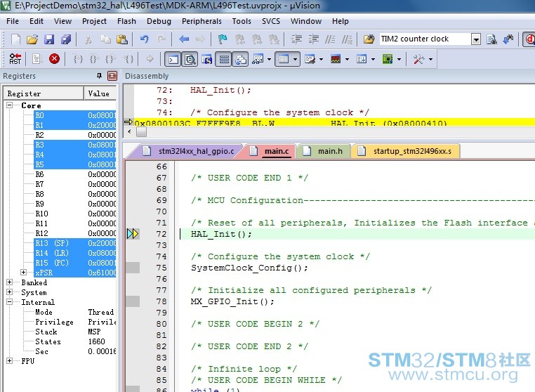Viewport: 535px width, 392px height.
Task: Open the Project menu
Action: pyautogui.click(x=94, y=21)
